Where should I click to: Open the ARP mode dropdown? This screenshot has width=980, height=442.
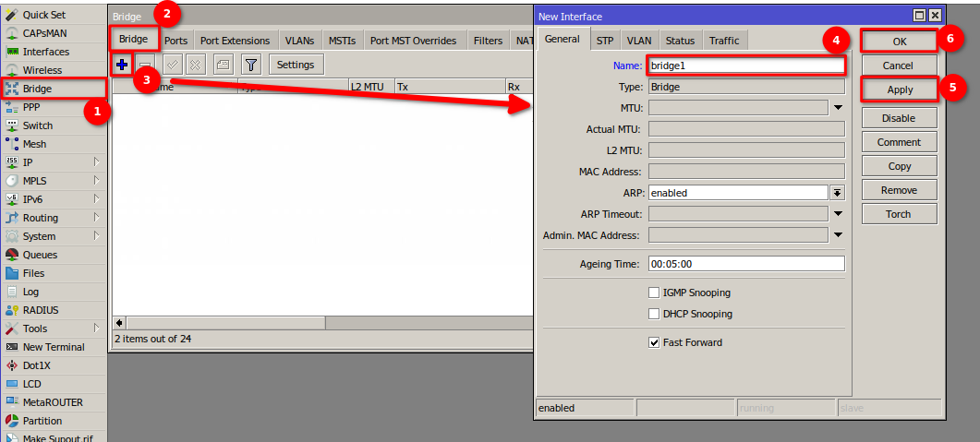(838, 193)
